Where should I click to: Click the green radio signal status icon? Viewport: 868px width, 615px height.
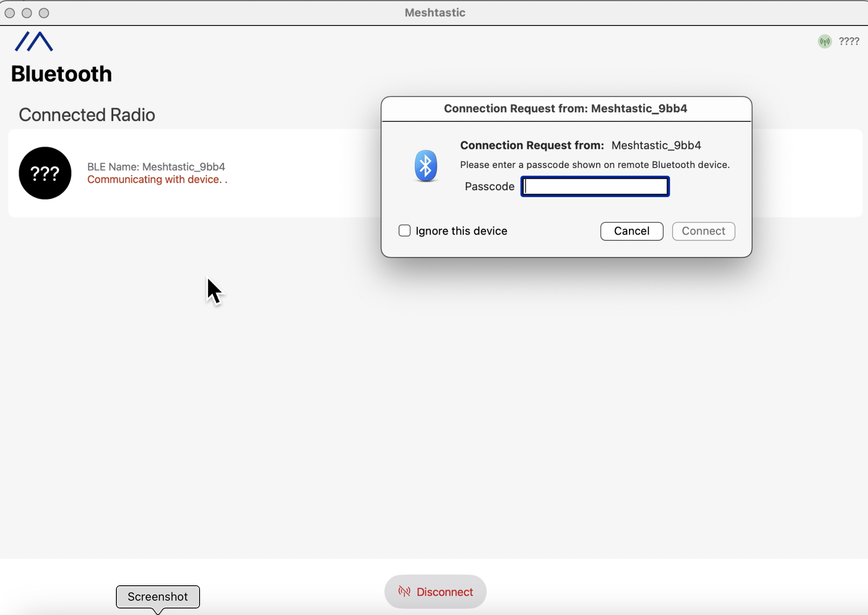pos(824,41)
